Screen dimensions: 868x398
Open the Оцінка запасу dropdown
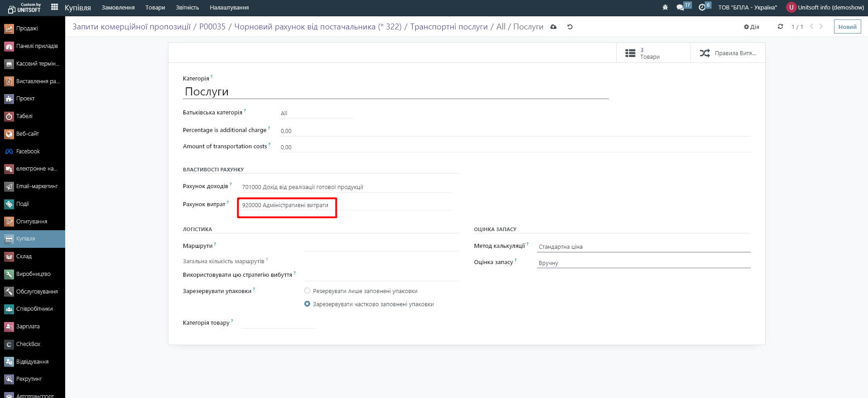643,263
